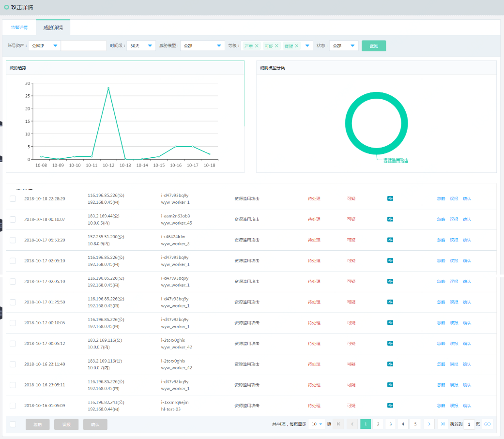Click the 误报 link on the first row
Screen dimensions: 504x439
coord(454,198)
